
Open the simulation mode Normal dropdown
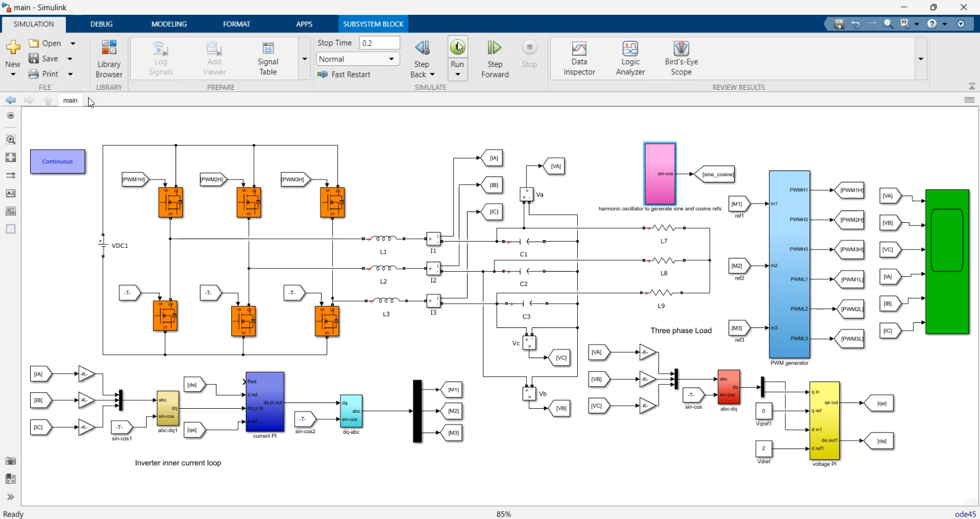pos(358,59)
